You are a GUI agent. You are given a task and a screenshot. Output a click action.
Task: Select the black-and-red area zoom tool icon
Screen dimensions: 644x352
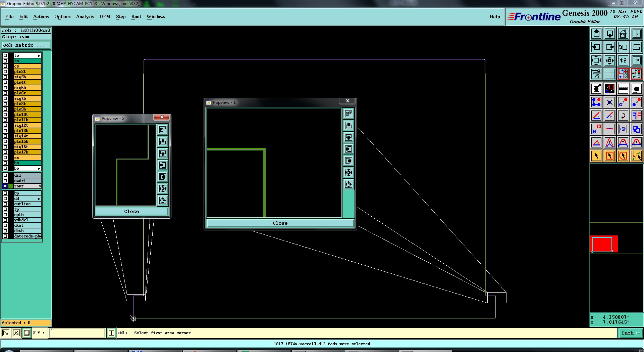610,89
